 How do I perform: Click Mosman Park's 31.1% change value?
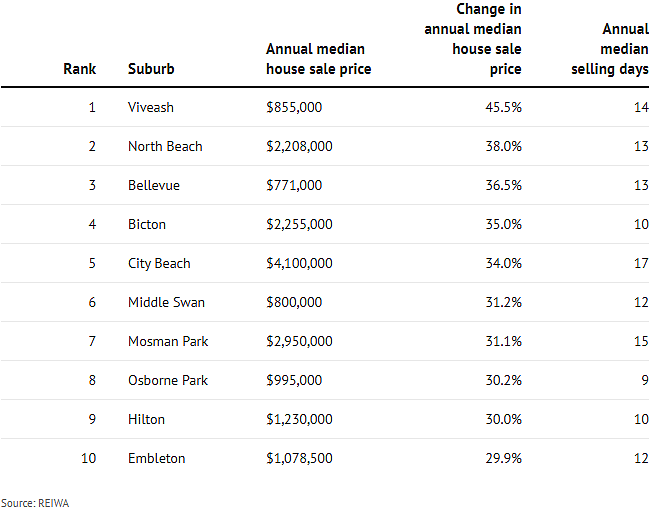pos(503,341)
